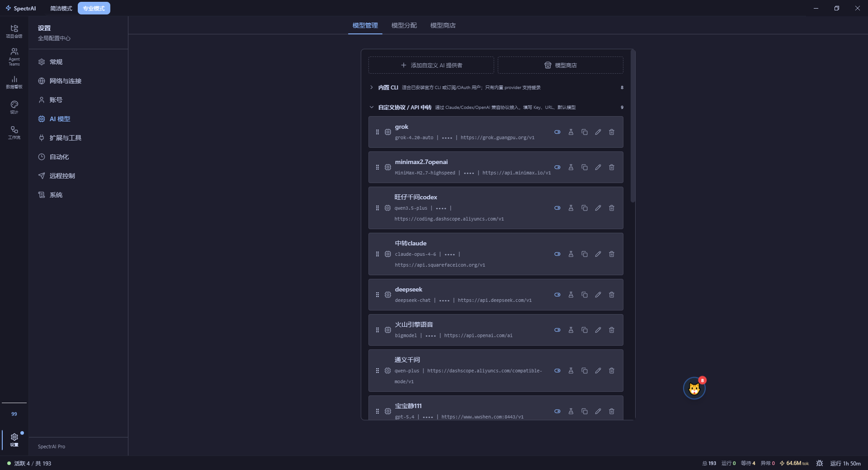Delete the 中转claude provider
The width and height of the screenshot is (868, 470).
612,254
